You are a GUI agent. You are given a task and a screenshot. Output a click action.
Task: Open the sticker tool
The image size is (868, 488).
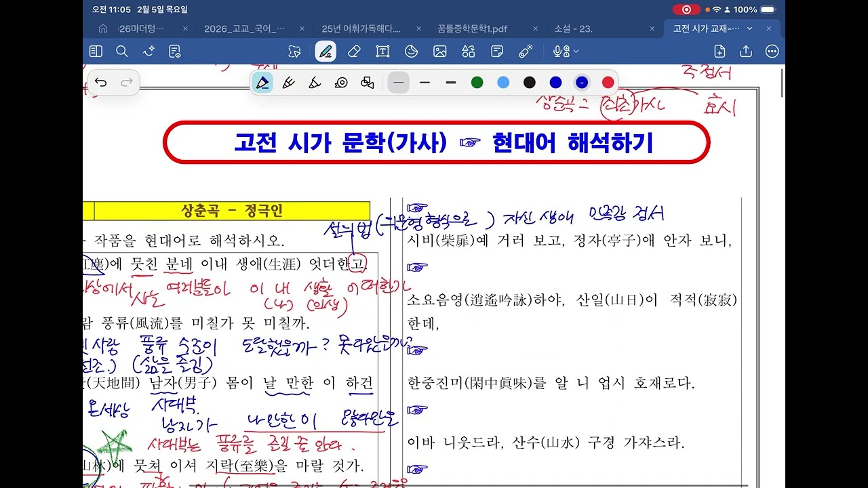(x=411, y=52)
